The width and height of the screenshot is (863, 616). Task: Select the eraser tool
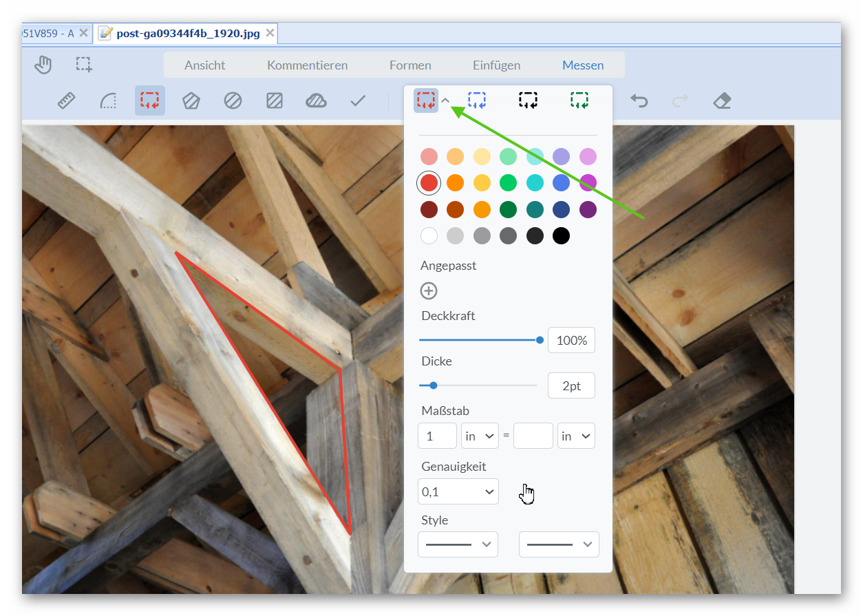[x=722, y=101]
